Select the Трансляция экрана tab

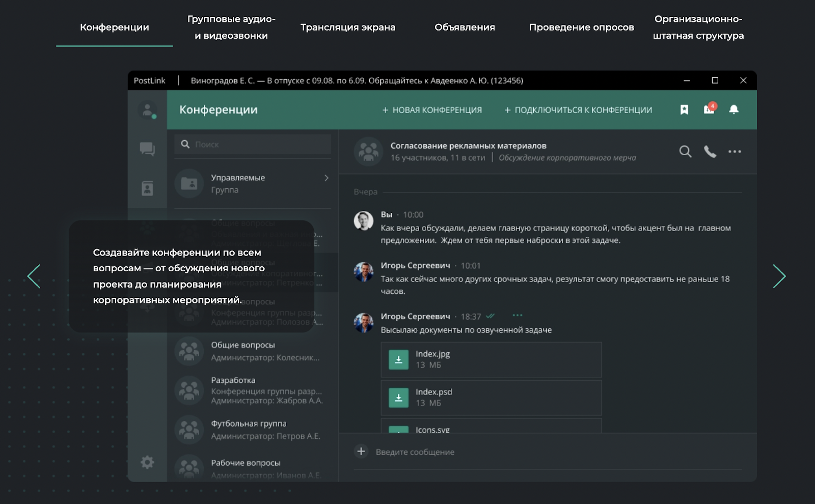[x=348, y=27]
